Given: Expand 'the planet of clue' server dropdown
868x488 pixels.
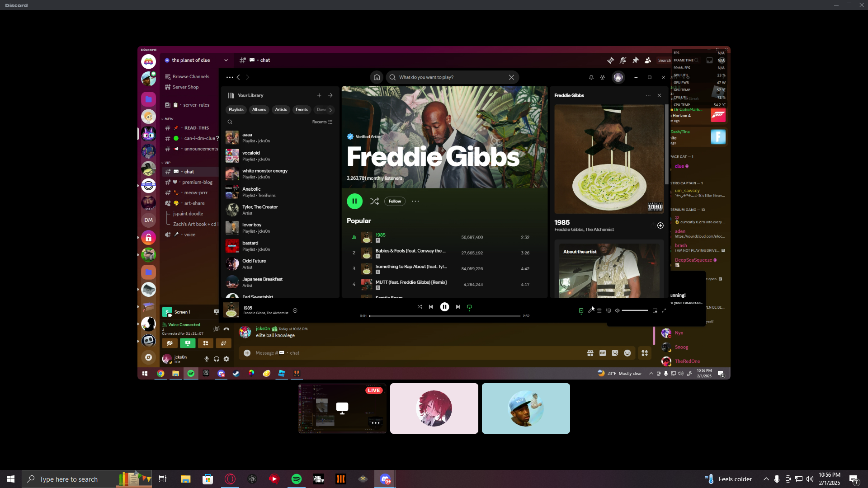Looking at the screenshot, I should pyautogui.click(x=226, y=60).
